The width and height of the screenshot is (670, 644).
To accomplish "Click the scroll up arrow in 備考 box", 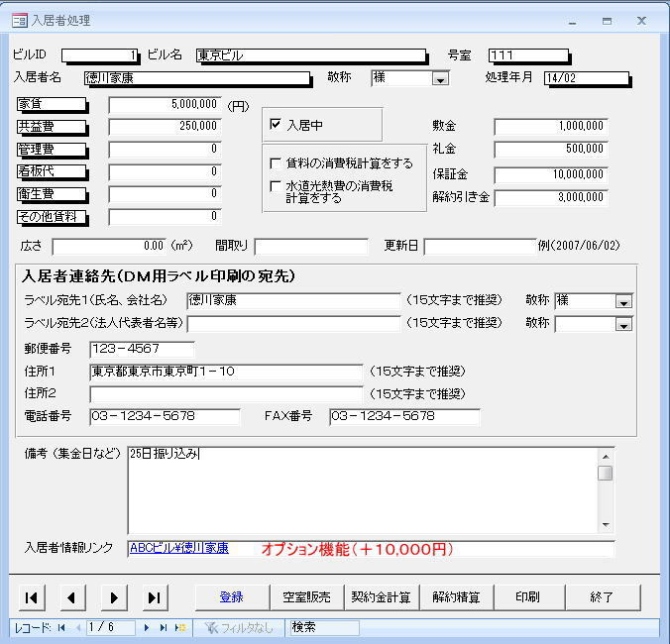I will 606,457.
